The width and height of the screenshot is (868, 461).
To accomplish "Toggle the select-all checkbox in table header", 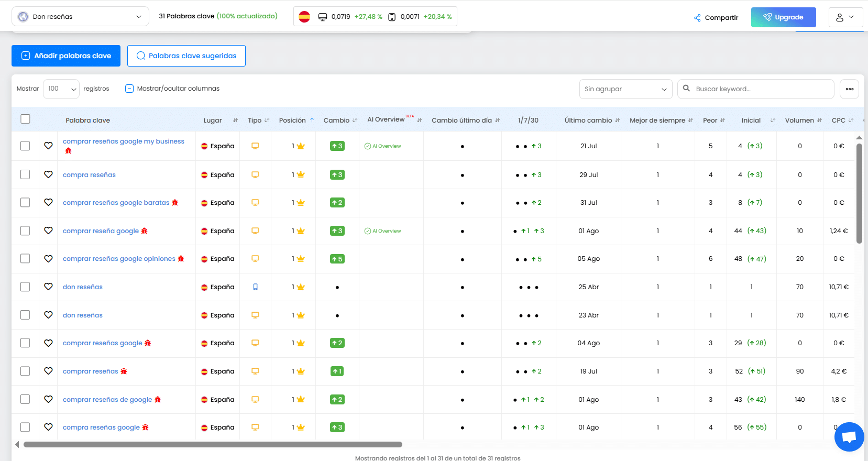I will 25,119.
